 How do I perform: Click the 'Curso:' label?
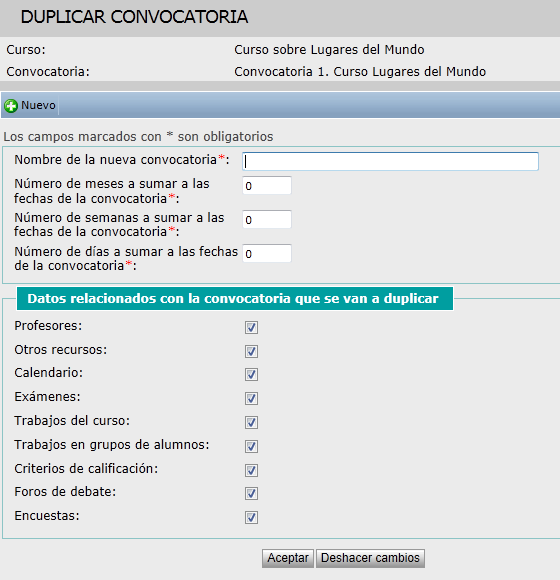26,50
